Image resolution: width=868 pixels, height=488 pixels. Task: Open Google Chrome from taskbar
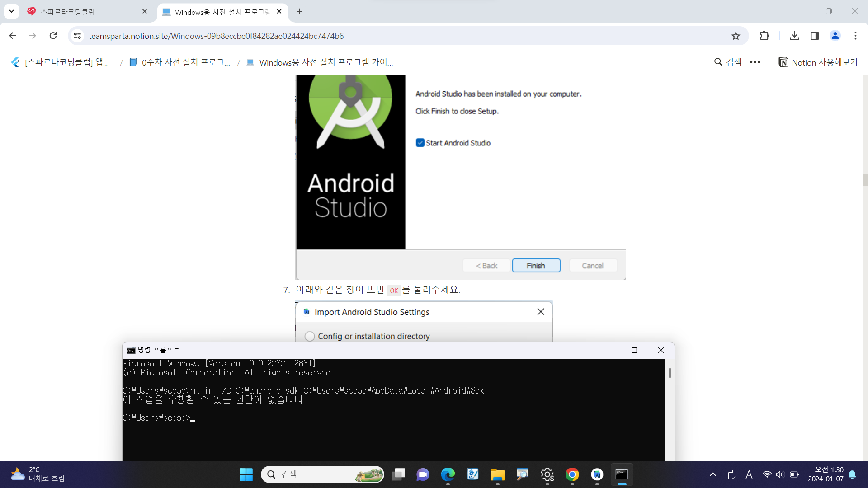(572, 474)
